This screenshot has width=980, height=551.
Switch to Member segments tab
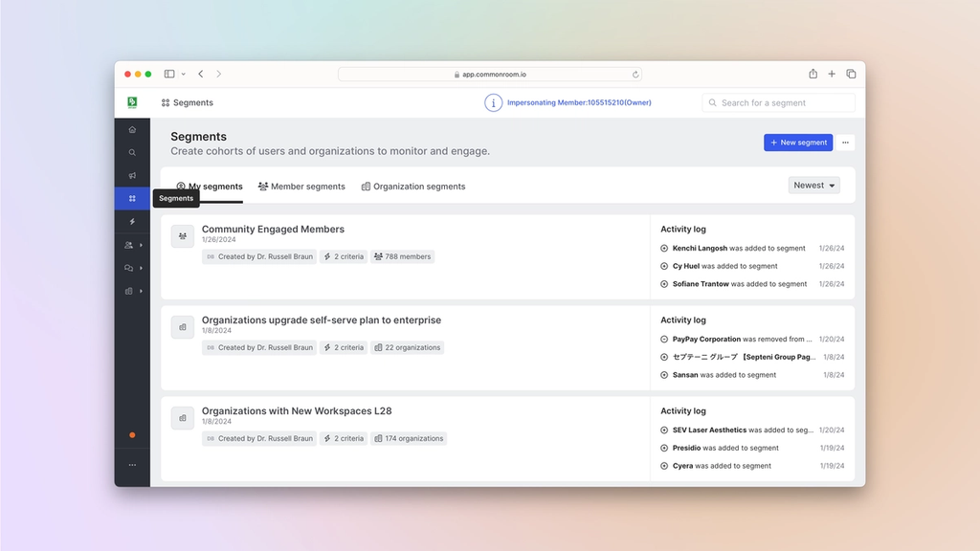point(301,187)
